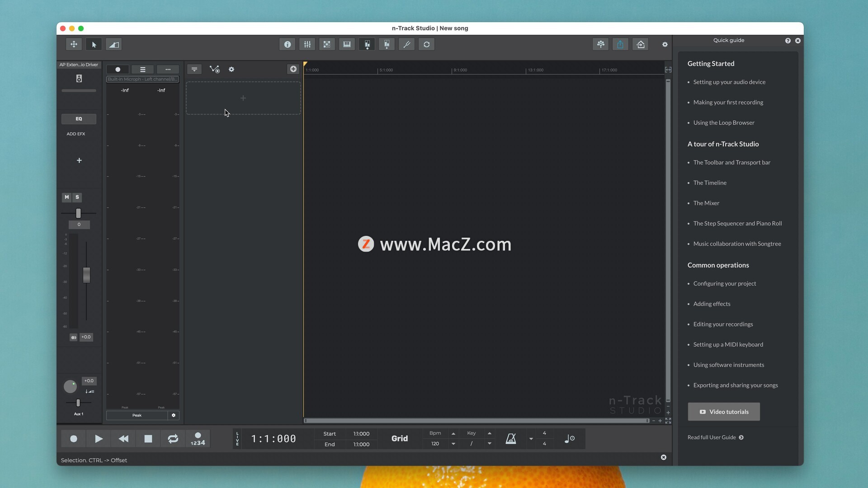Click the plus under ADD EFX

click(79, 160)
